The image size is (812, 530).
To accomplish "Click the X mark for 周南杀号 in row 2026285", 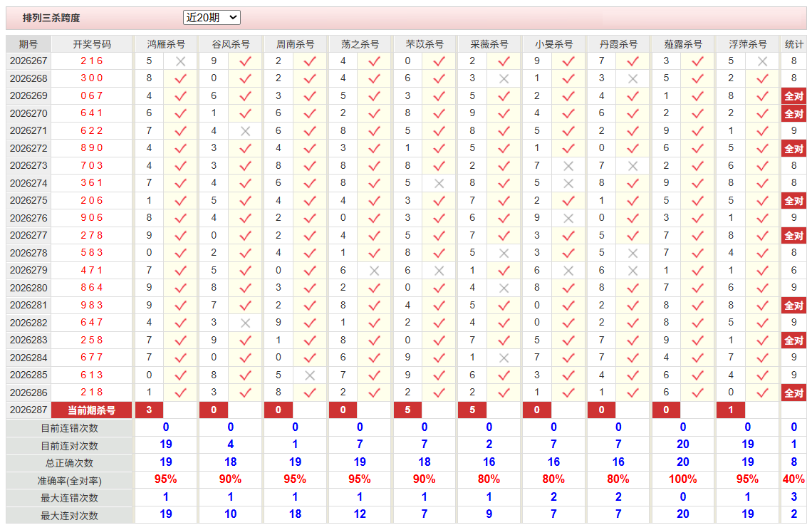I will [x=310, y=375].
